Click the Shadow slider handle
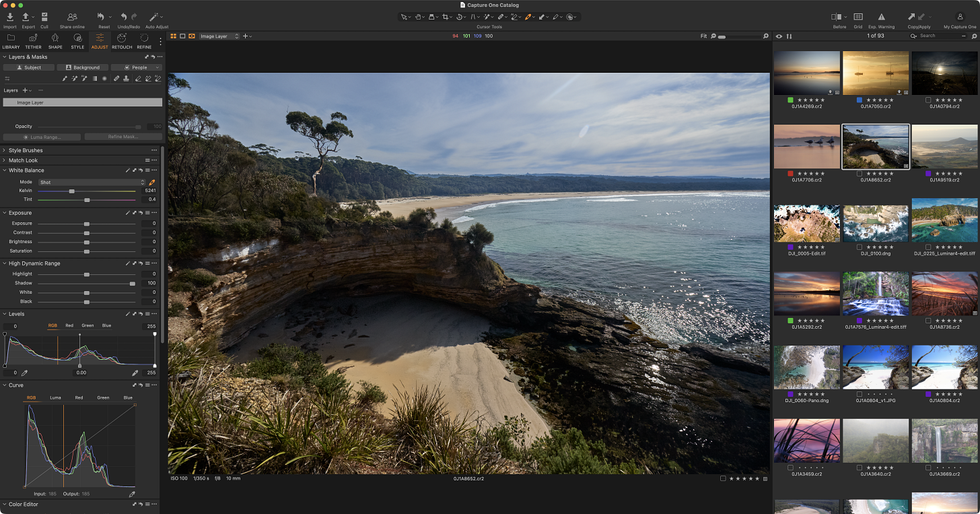This screenshot has width=980, height=514. (x=133, y=284)
